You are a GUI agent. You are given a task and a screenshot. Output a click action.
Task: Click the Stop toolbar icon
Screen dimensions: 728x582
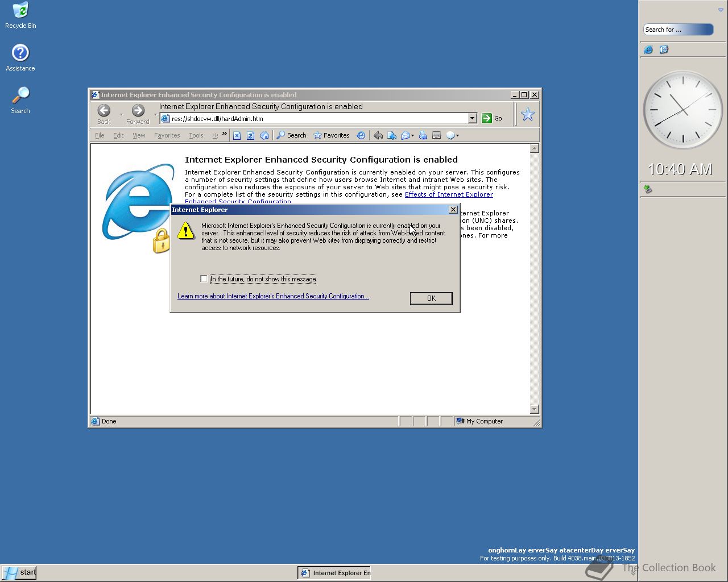pyautogui.click(x=237, y=135)
